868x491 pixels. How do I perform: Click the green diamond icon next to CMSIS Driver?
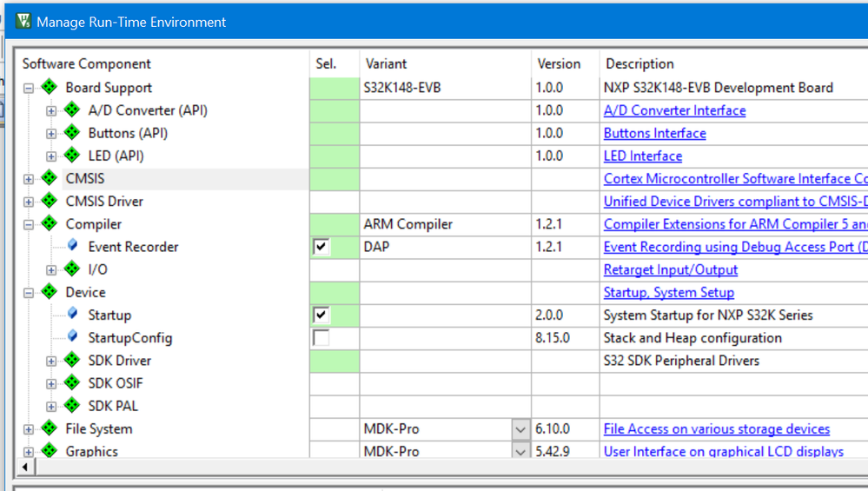(50, 202)
